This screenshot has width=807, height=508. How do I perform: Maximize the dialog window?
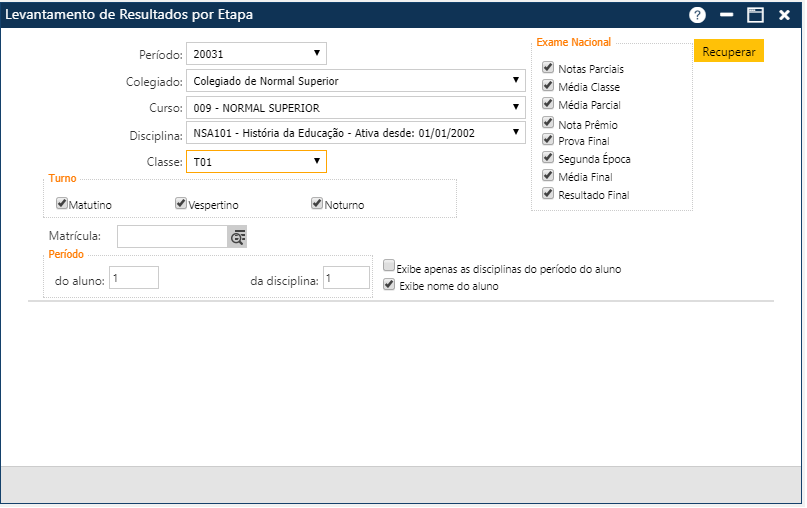(x=756, y=15)
